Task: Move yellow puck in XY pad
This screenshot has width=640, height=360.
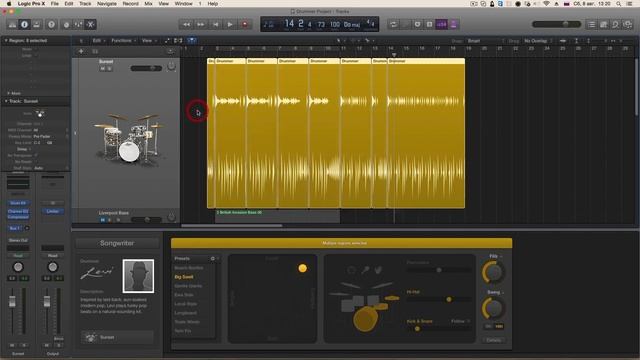Action: [x=302, y=268]
